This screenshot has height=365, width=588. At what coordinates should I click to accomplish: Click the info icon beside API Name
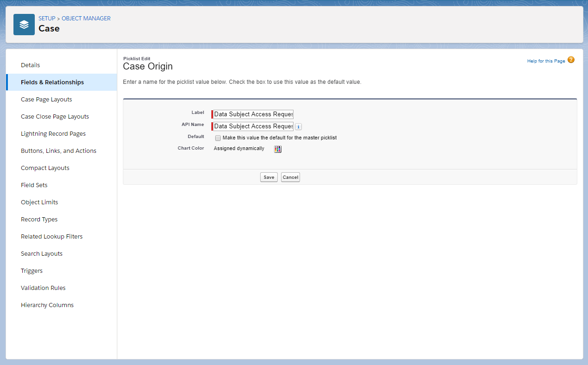pyautogui.click(x=298, y=126)
